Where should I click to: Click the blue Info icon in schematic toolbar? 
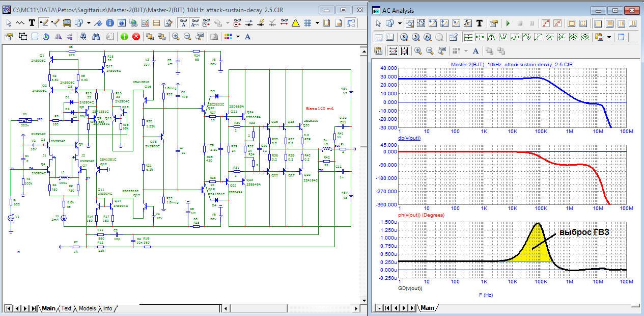click(110, 23)
